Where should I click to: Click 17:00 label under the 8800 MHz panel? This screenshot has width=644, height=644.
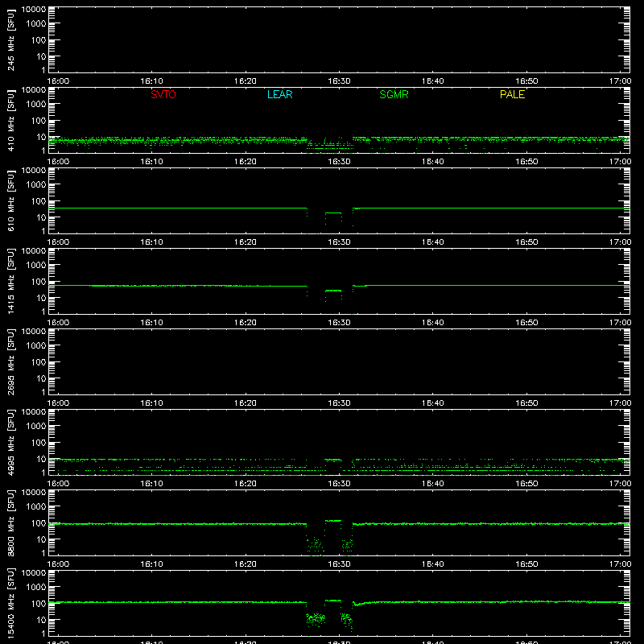coord(620,564)
